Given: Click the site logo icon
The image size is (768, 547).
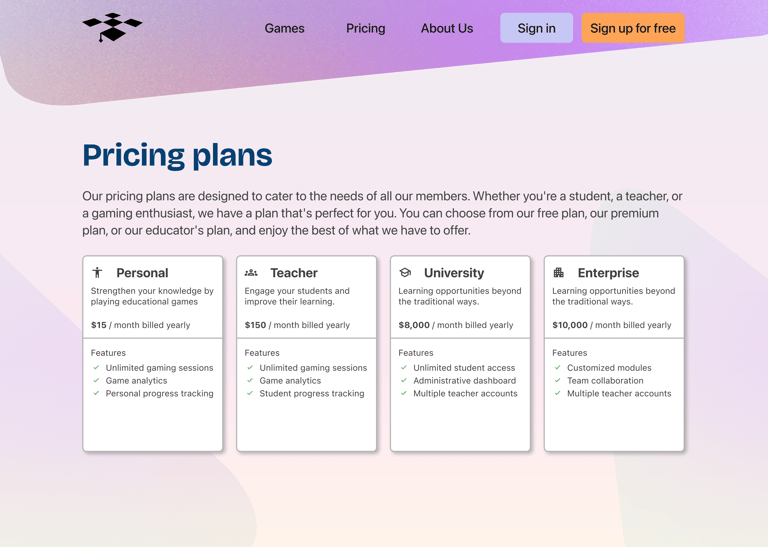Looking at the screenshot, I should coord(112,28).
